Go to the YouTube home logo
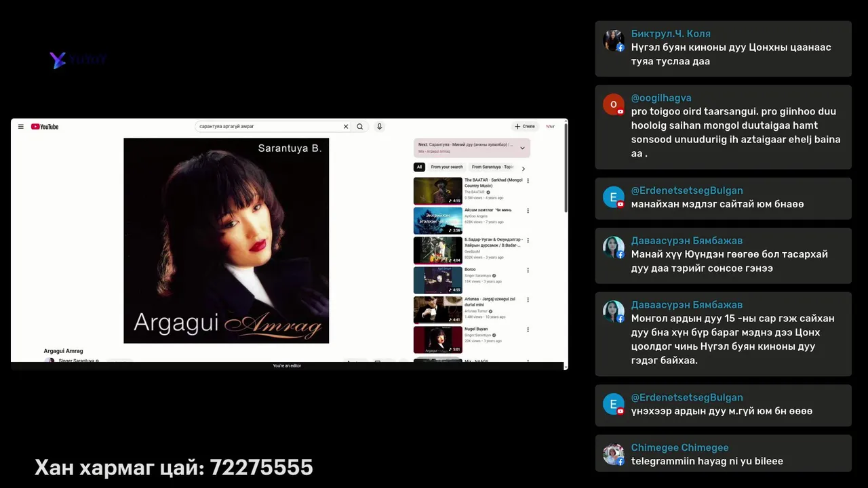Screen dimensions: 868x488 point(45,127)
